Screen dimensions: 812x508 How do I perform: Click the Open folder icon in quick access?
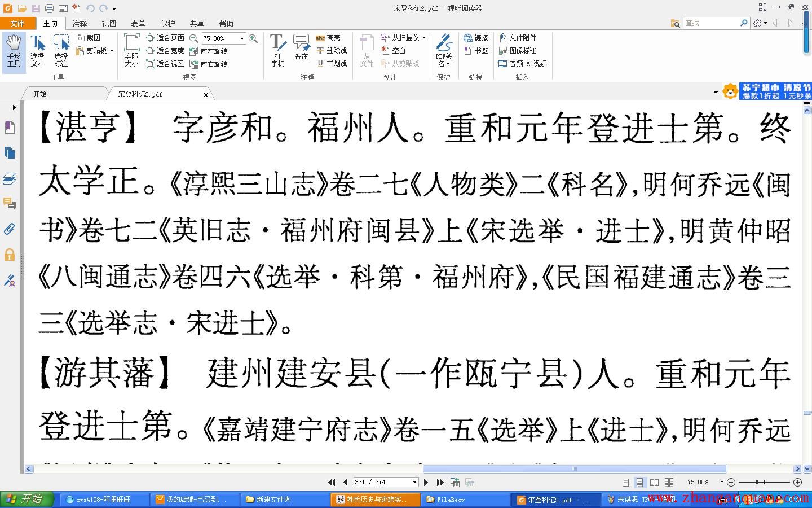coord(22,8)
